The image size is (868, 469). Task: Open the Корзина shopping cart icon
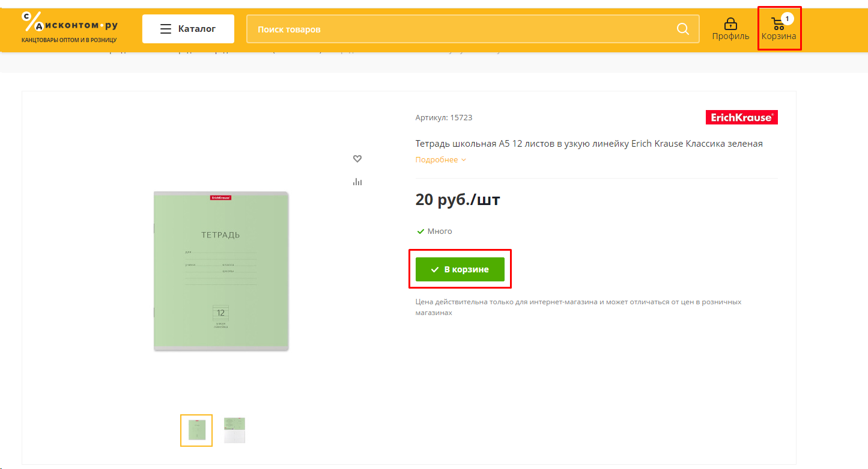tap(778, 25)
